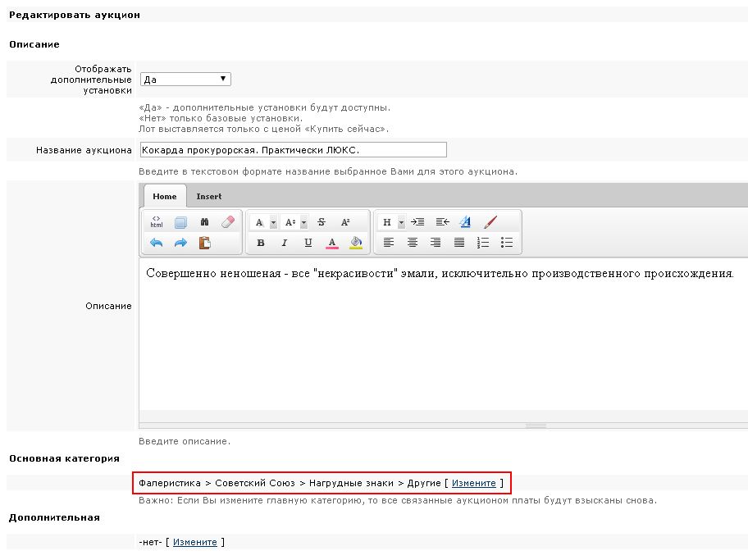Click the auction name input field
748x560 pixels.
[x=293, y=150]
